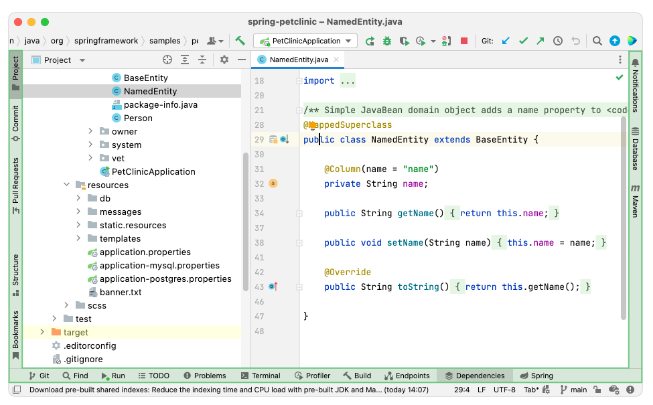Open the Terminal tool window tab
Image resolution: width=653 pixels, height=405 pixels.
(x=261, y=375)
